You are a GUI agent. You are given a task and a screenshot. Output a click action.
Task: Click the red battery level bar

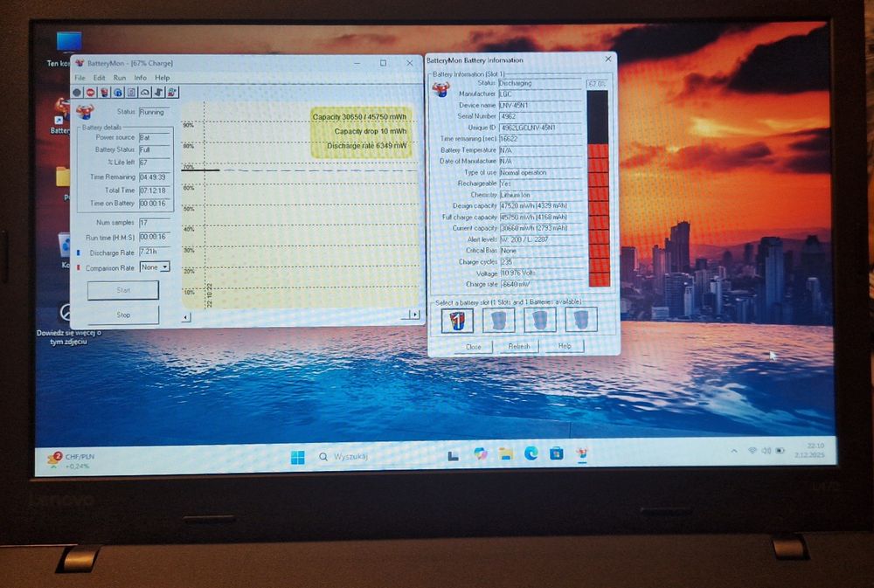(598, 189)
